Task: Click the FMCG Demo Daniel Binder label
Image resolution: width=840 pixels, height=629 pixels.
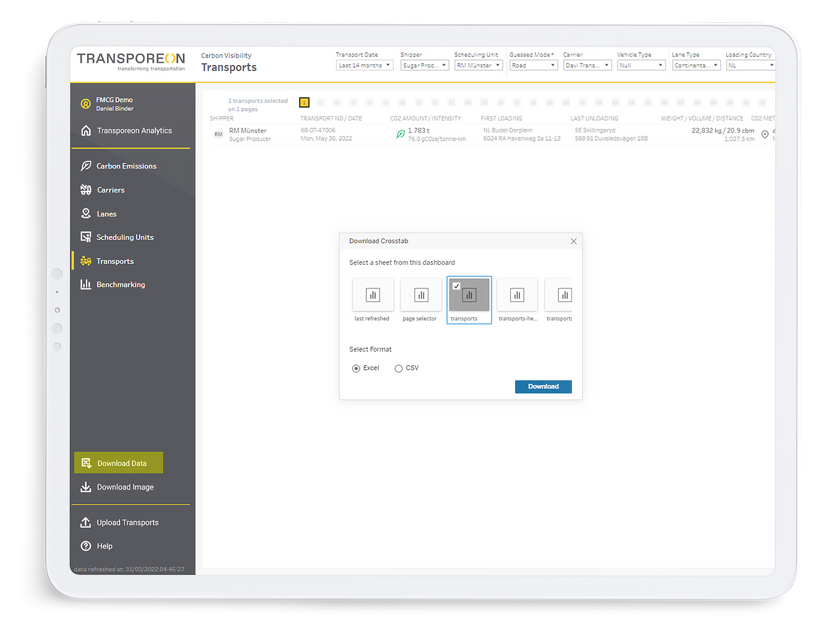Action: [x=115, y=104]
